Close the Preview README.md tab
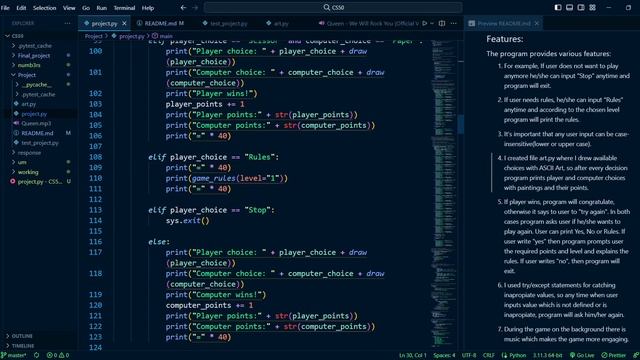The height and width of the screenshot is (360, 640). (537, 24)
